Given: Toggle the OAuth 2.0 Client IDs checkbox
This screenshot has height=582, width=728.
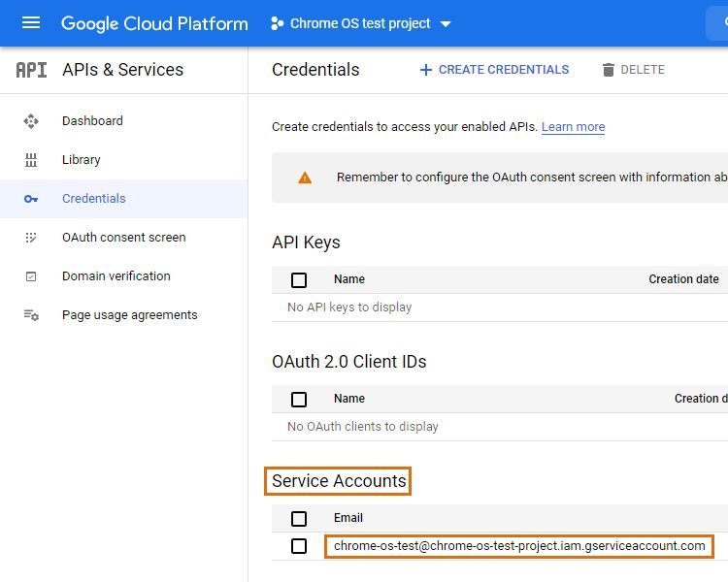Looking at the screenshot, I should click(299, 400).
